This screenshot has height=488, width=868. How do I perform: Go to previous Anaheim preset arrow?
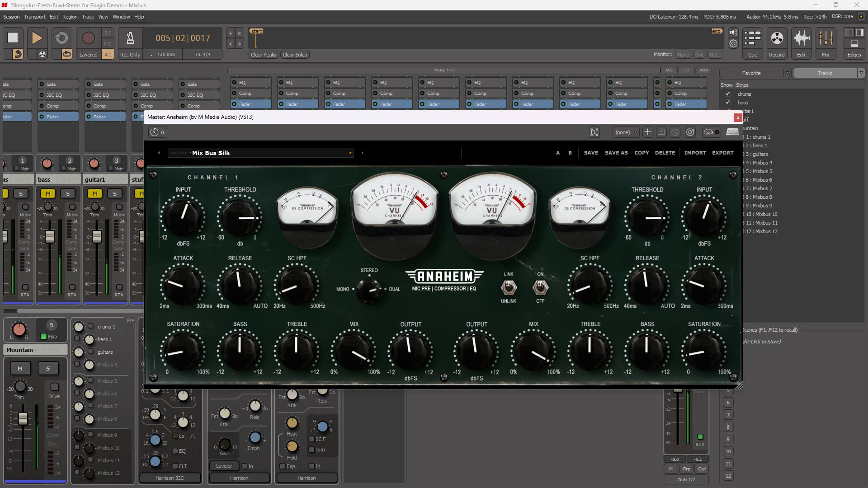pos(159,153)
